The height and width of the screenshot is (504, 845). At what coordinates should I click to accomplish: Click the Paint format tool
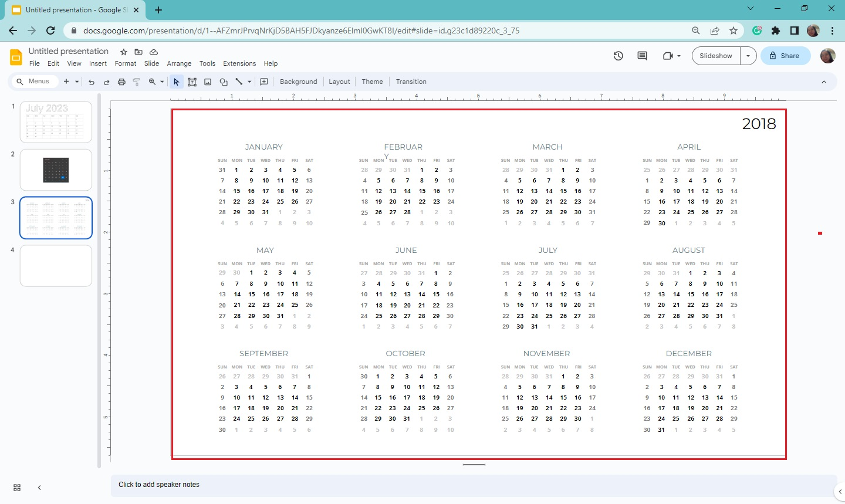[x=136, y=82]
